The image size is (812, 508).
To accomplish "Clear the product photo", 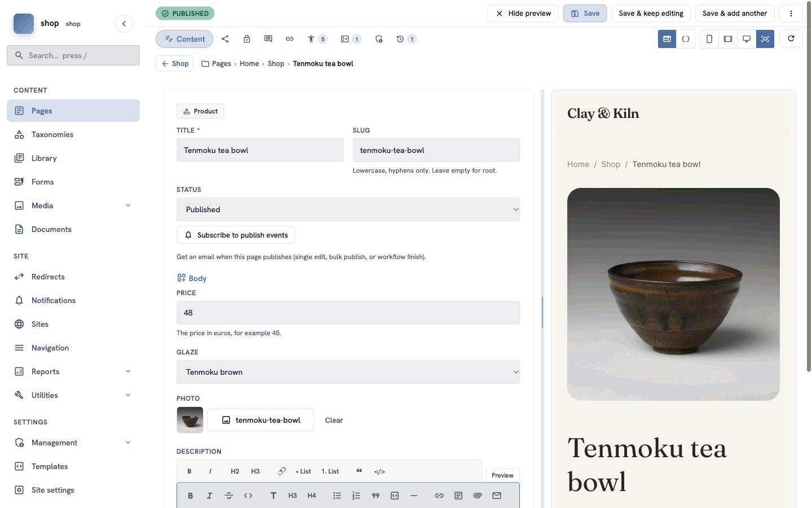I will pos(334,420).
